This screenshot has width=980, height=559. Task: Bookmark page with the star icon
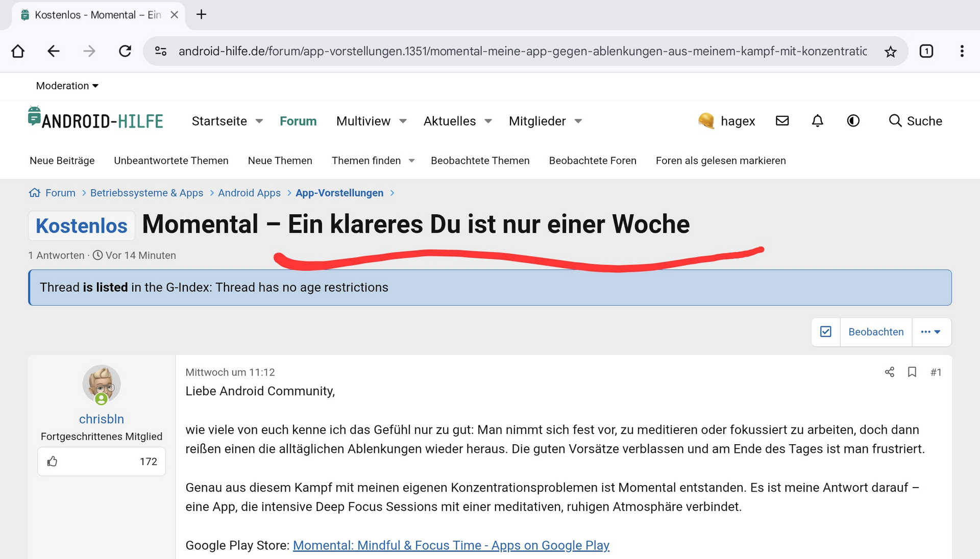(x=890, y=52)
